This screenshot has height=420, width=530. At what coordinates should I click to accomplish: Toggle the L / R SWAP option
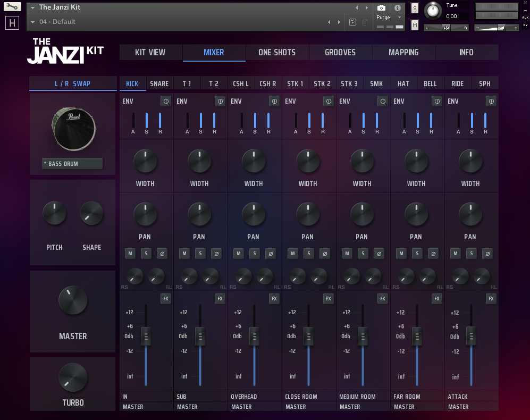[73, 84]
